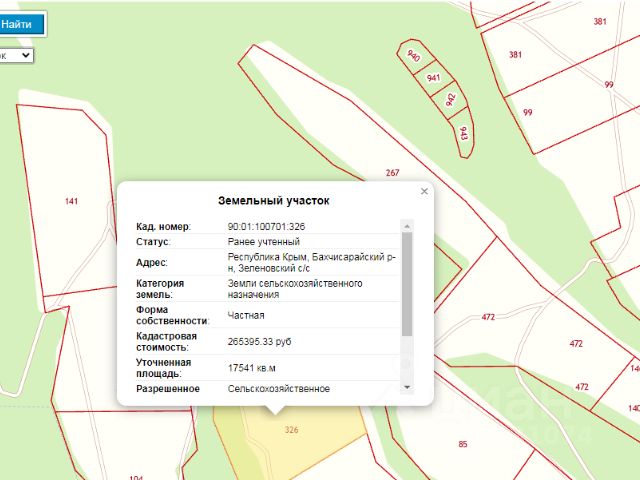Click the popup scrollbar down arrow
This screenshot has height=480, width=640.
(x=407, y=387)
